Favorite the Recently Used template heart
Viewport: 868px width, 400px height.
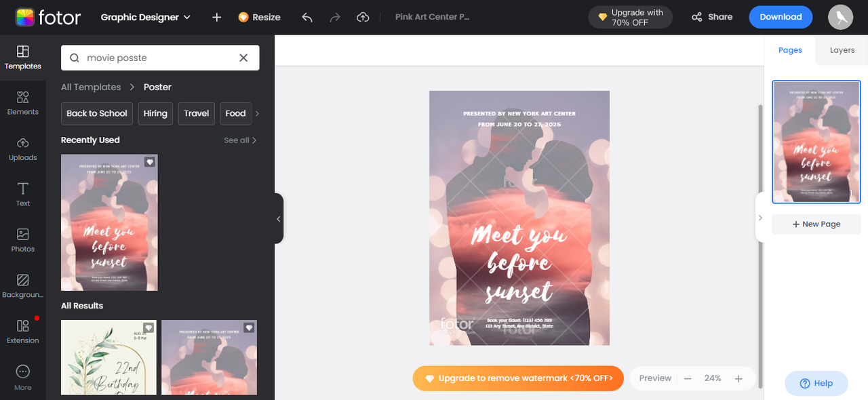(150, 162)
